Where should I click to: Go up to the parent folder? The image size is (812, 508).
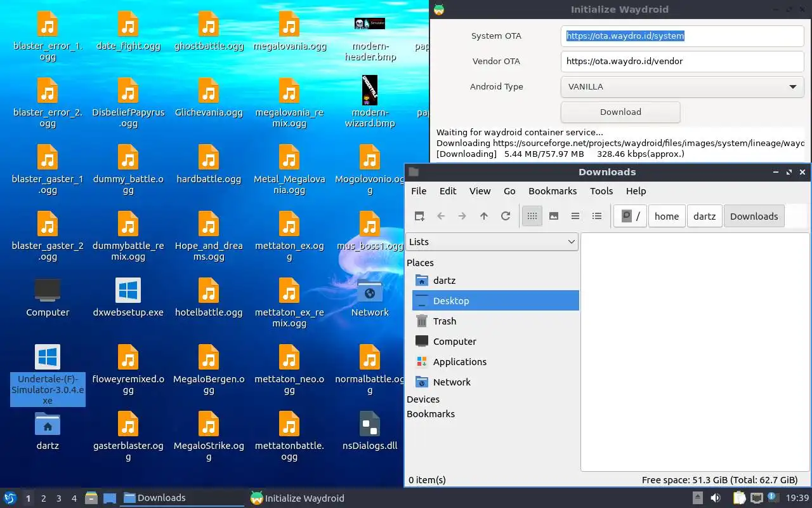pyautogui.click(x=484, y=216)
